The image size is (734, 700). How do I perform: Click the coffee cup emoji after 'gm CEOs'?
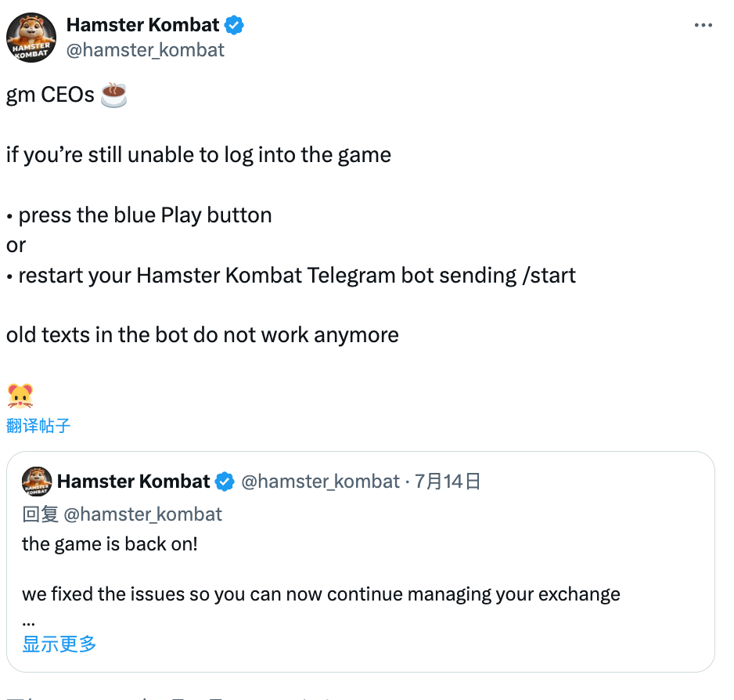coord(114,95)
